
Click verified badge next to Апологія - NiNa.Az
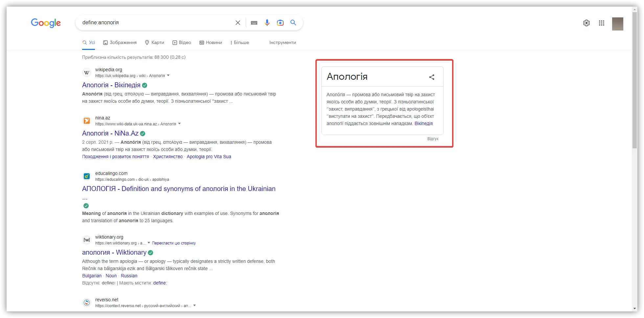143,134
